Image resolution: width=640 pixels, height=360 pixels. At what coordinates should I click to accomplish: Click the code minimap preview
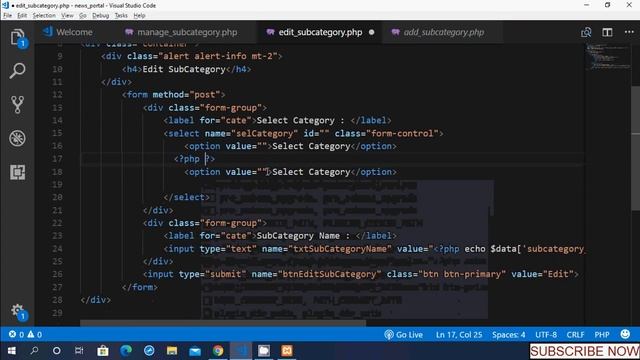point(608,57)
